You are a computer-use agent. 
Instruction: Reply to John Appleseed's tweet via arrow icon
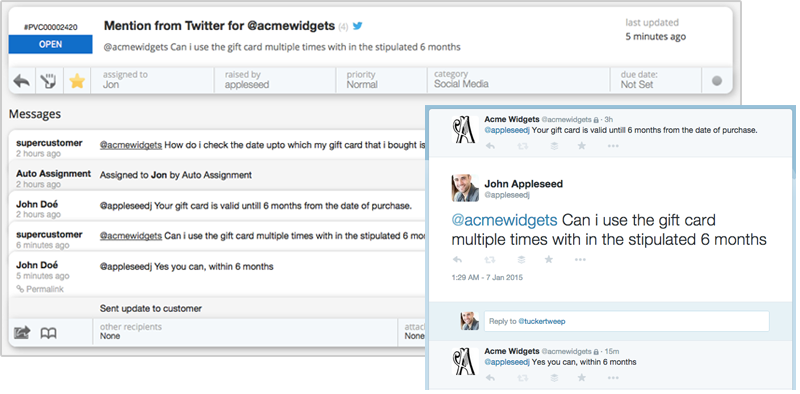(x=457, y=259)
